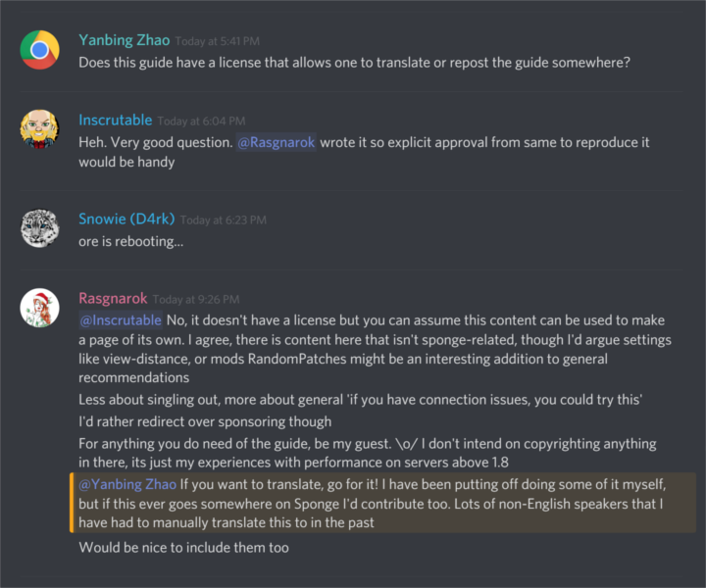
Task: Click the Snowie (D4rk) username
Action: [126, 219]
